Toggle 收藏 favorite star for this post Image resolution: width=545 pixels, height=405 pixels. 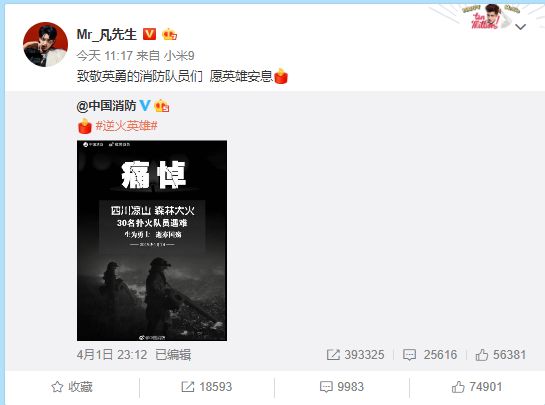pos(72,387)
